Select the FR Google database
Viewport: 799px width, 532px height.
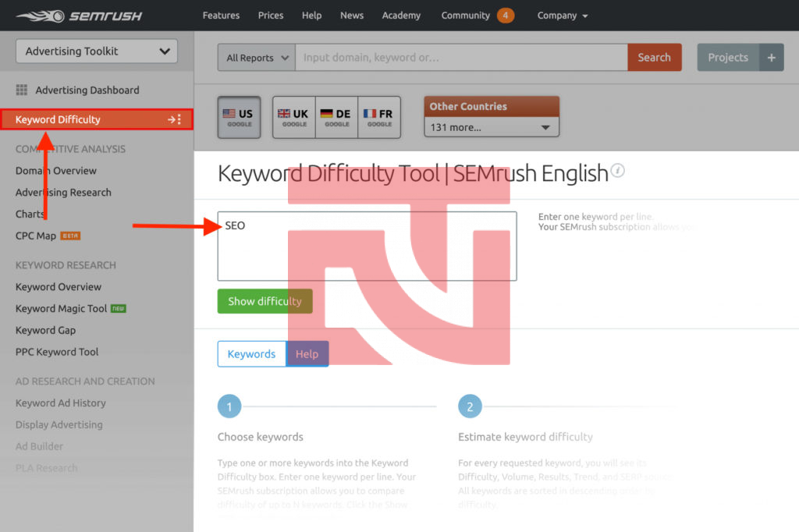[379, 117]
